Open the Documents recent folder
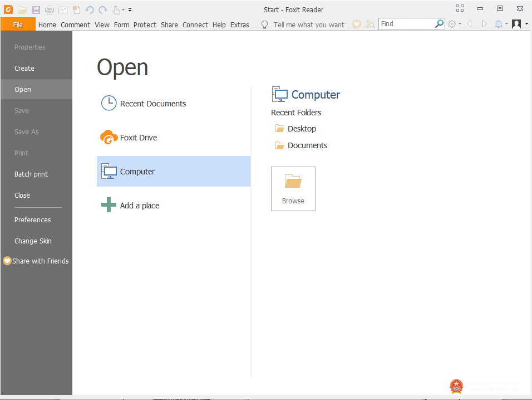Viewport: 532px width, 400px height. [x=301, y=145]
